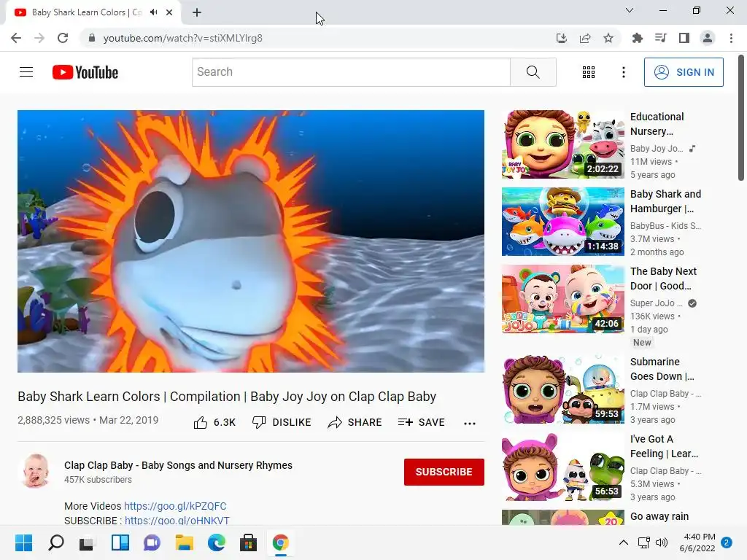Subscribe to Clap Clap Baby channel
The image size is (747, 560).
[x=444, y=472]
